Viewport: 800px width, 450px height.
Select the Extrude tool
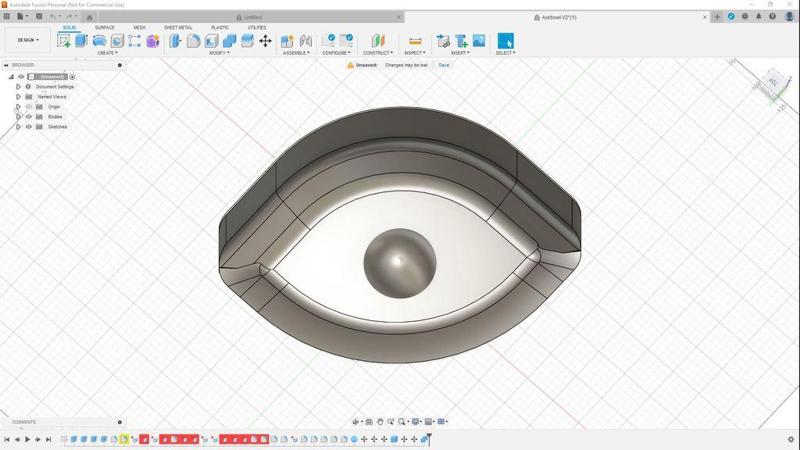[81, 41]
